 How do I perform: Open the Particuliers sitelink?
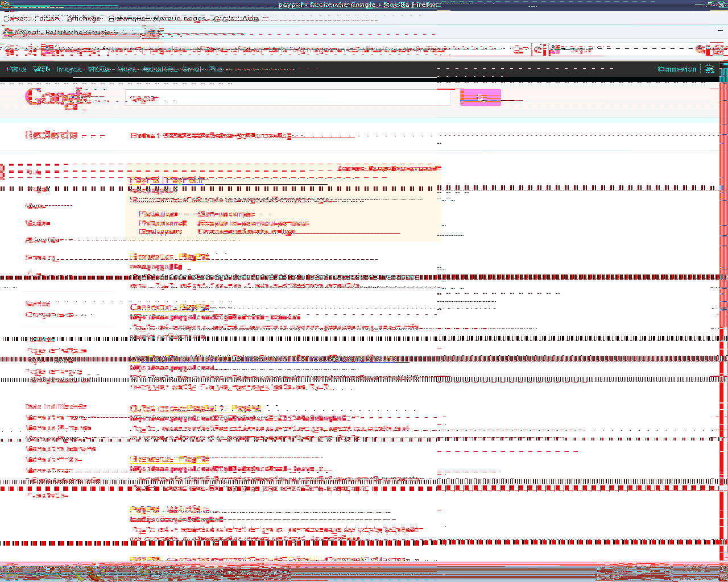(x=159, y=214)
